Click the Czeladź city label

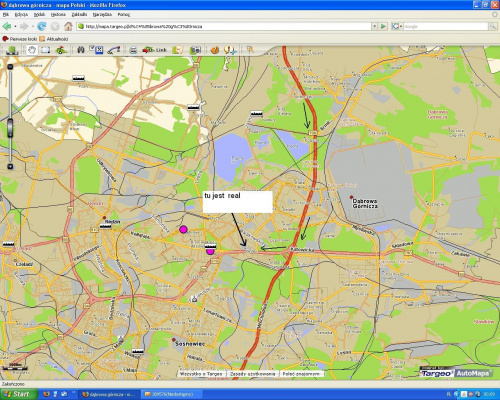24,264
